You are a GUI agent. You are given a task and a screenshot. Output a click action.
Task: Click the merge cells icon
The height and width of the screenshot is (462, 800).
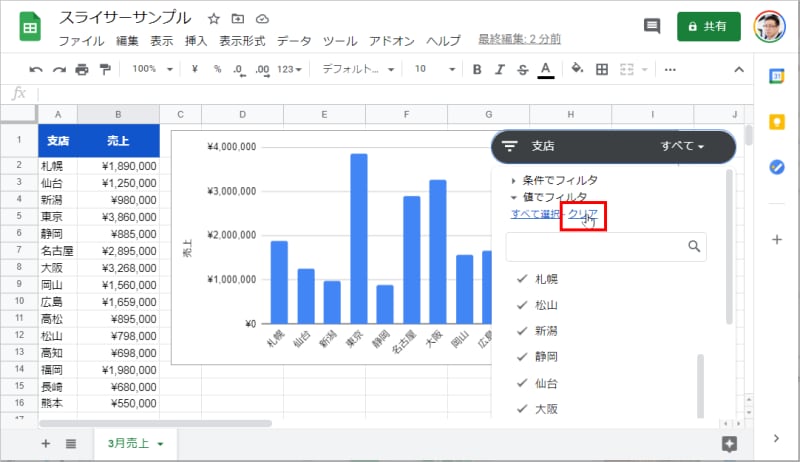click(x=627, y=69)
